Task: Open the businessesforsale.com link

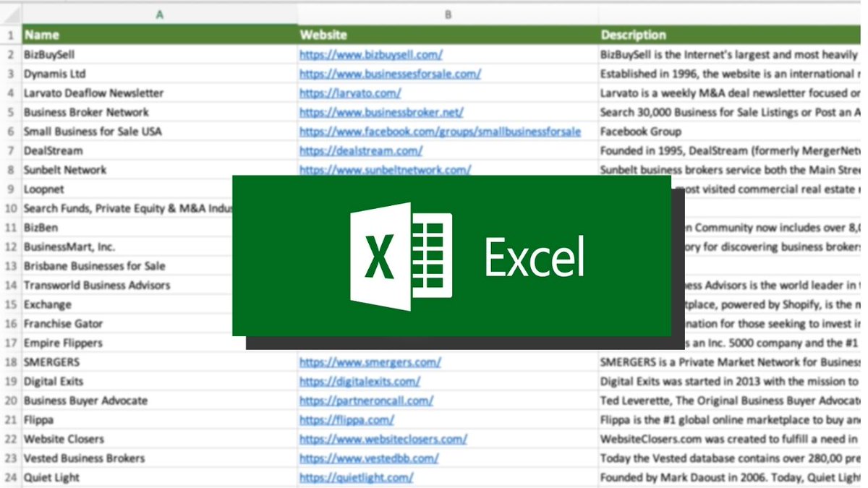Action: [x=391, y=74]
